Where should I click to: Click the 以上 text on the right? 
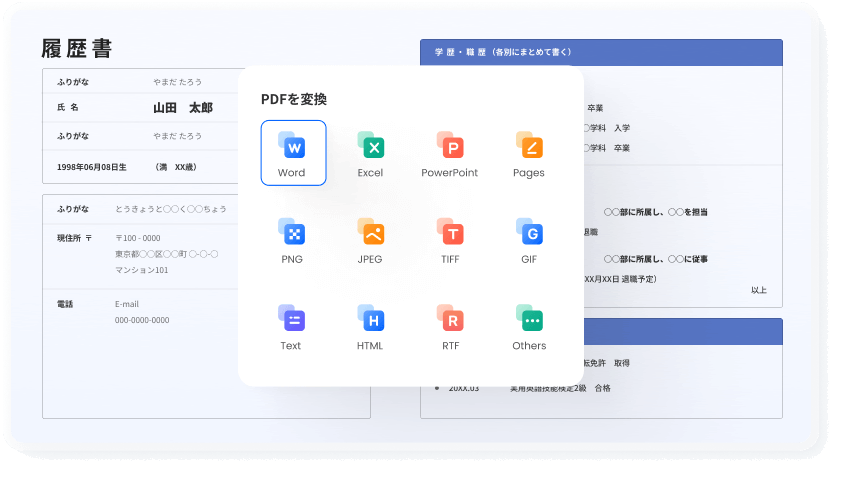coord(759,290)
